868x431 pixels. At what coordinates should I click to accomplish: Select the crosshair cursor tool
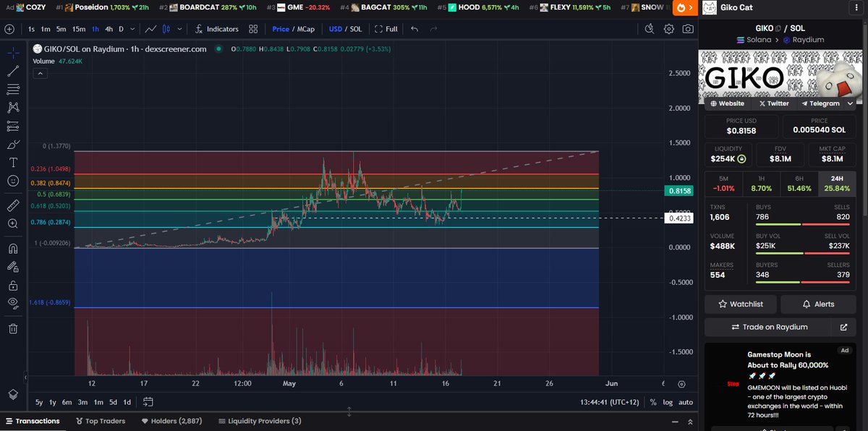pyautogui.click(x=13, y=53)
